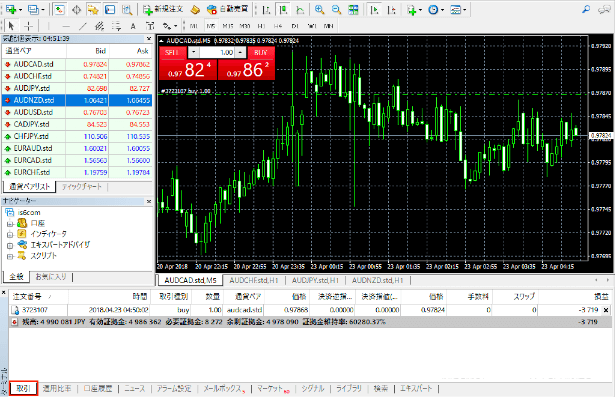The image size is (615, 397).
Task: Open the Strategy Tester icon
Action: coord(127,10)
